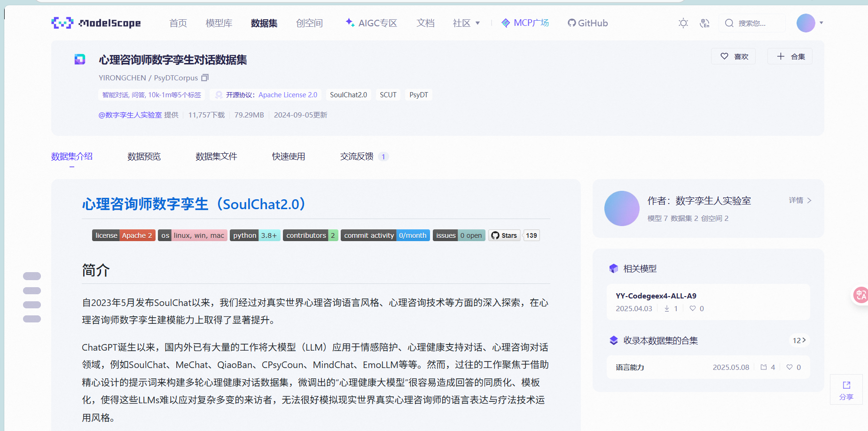Click the 2024-09-05更新 date text
Screen dimensions: 868x431
(x=301, y=115)
